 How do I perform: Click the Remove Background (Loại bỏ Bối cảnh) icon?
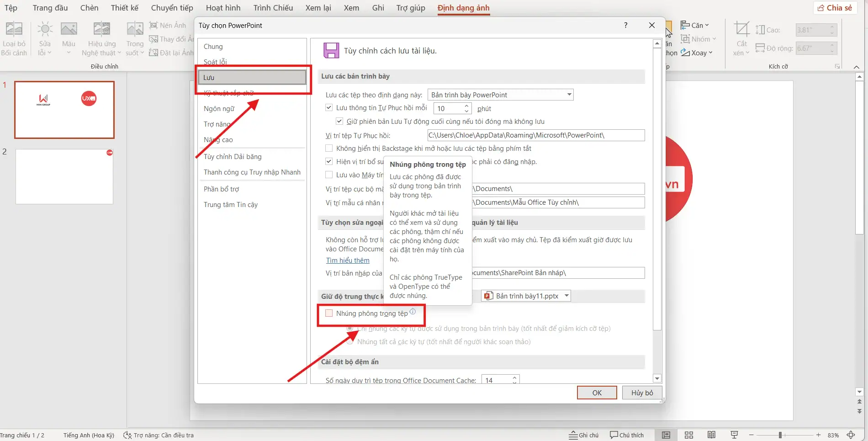(x=14, y=30)
